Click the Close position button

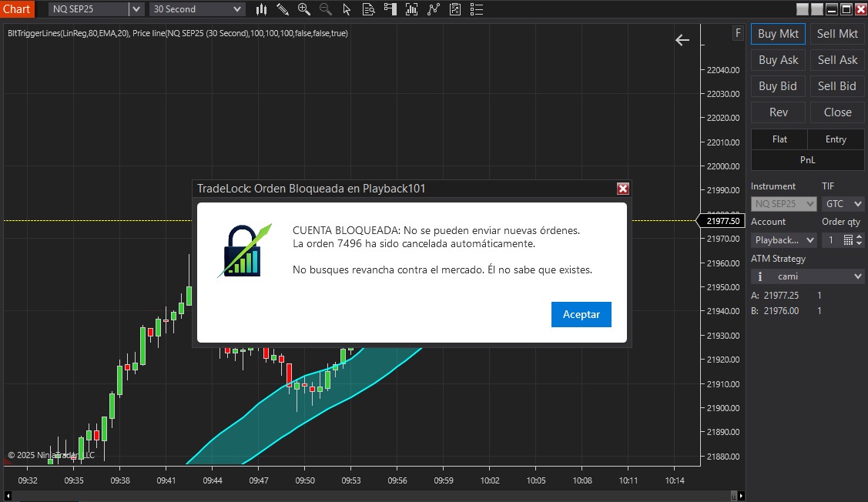(837, 112)
